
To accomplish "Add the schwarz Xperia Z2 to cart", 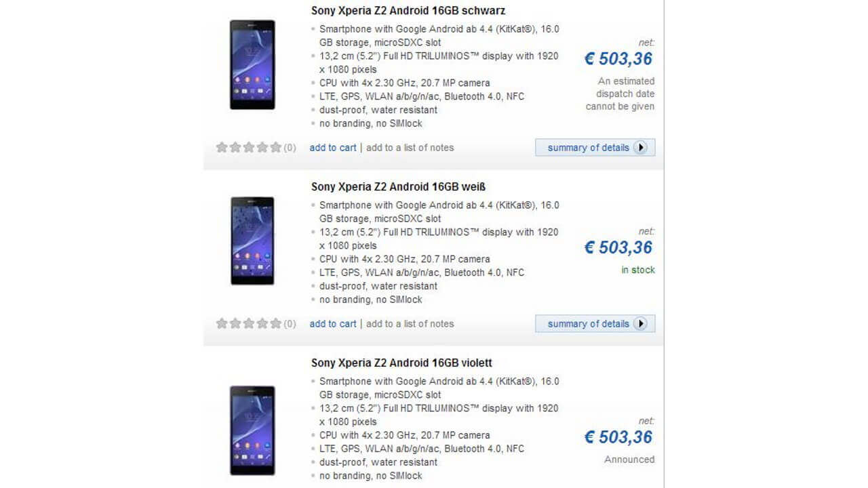I will (x=332, y=147).
